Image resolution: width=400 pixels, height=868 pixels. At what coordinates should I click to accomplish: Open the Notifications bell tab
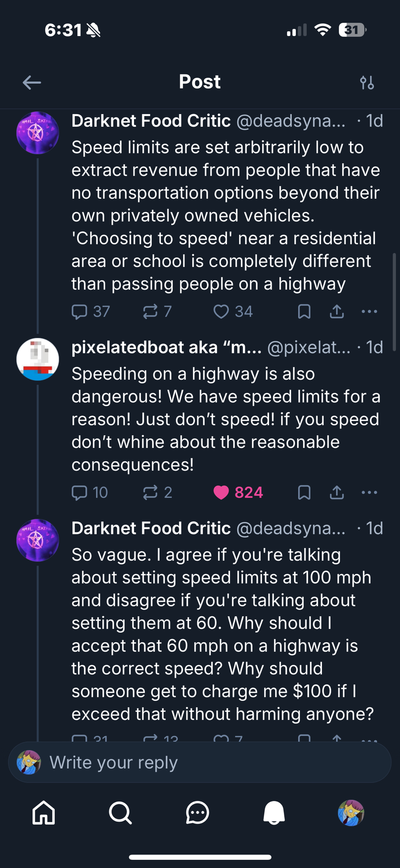274,812
